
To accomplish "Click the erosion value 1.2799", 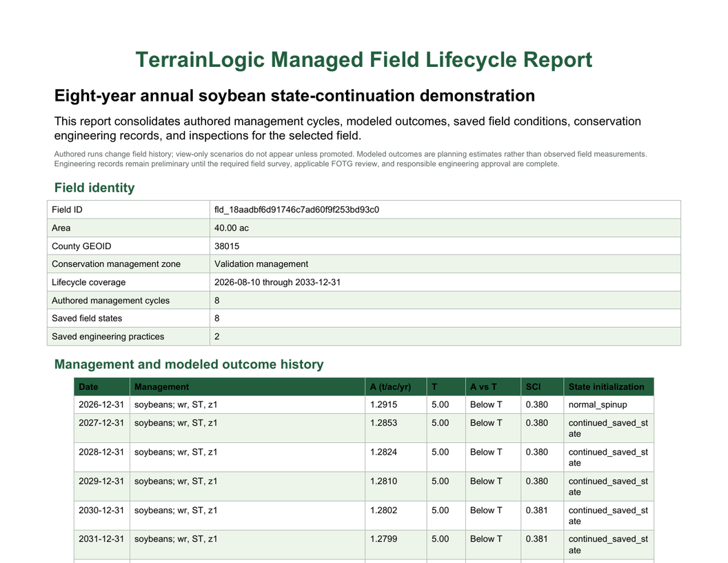I will [383, 539].
